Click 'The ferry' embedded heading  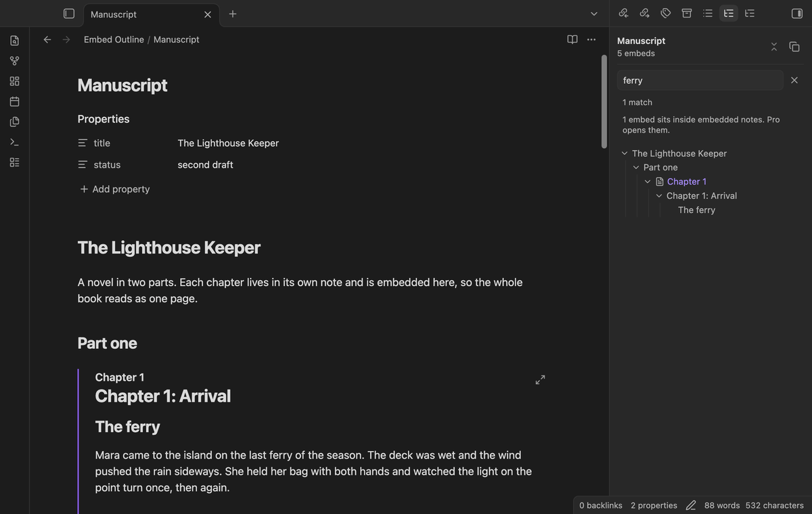[128, 427]
